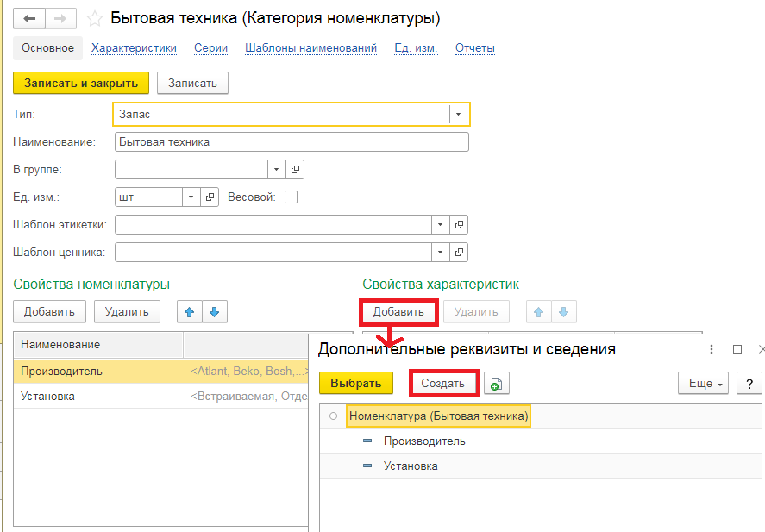Click the Записать button
This screenshot has height=532, width=765.
(x=192, y=84)
